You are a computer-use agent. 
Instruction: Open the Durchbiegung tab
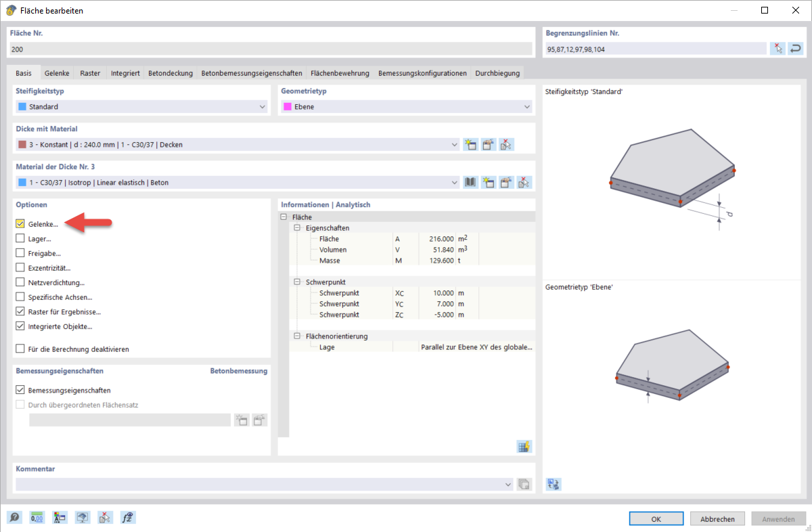pos(497,73)
